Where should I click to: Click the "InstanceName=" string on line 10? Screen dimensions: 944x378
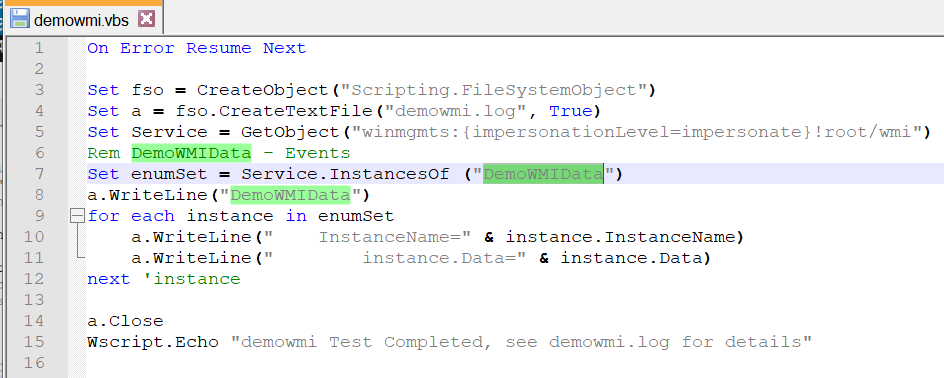[x=368, y=237]
